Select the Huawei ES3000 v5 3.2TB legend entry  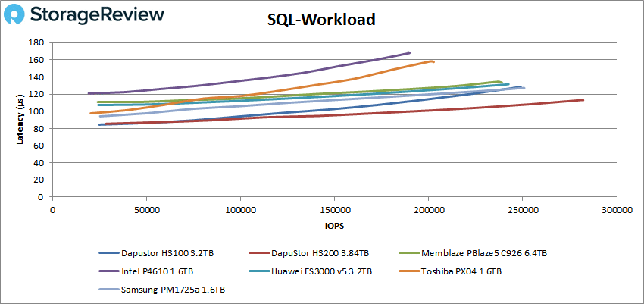311,271
